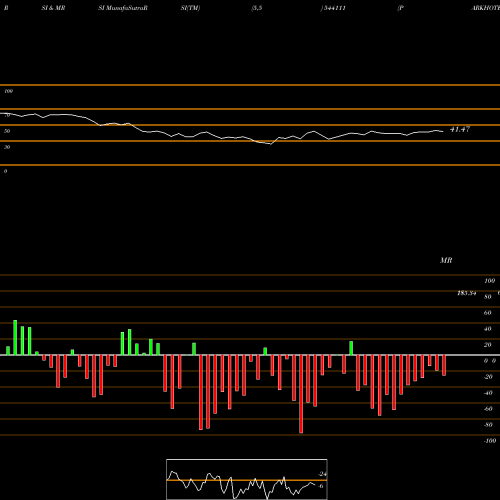Select the RSI axis label 70
Screen dimensions: 500x500
7,115
